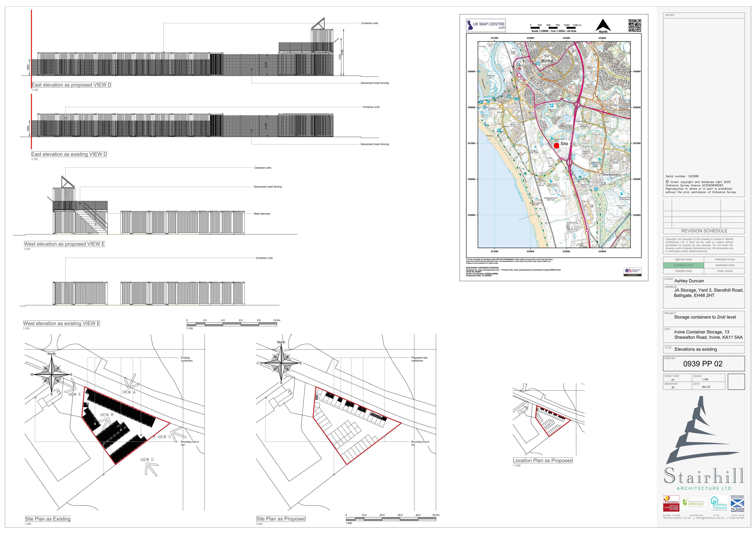Click the UK Map Centre logo
Image resolution: width=756 pixels, height=534 pixels.
point(486,25)
